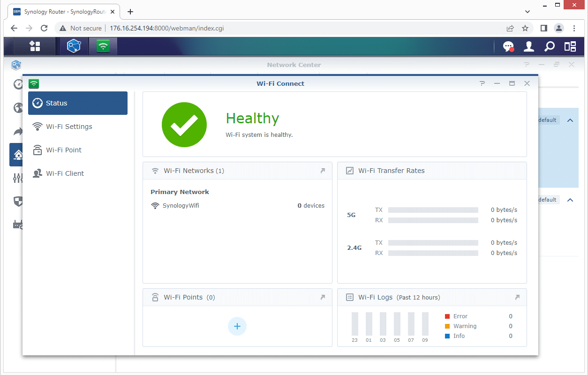Go back in the browser
Image resolution: width=588 pixels, height=375 pixels.
(x=14, y=28)
